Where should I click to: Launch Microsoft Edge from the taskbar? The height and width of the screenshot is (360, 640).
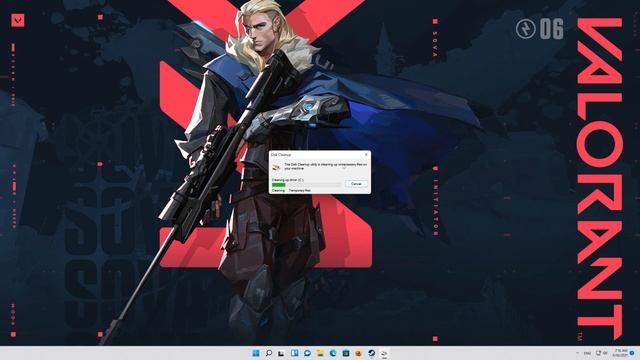click(333, 353)
